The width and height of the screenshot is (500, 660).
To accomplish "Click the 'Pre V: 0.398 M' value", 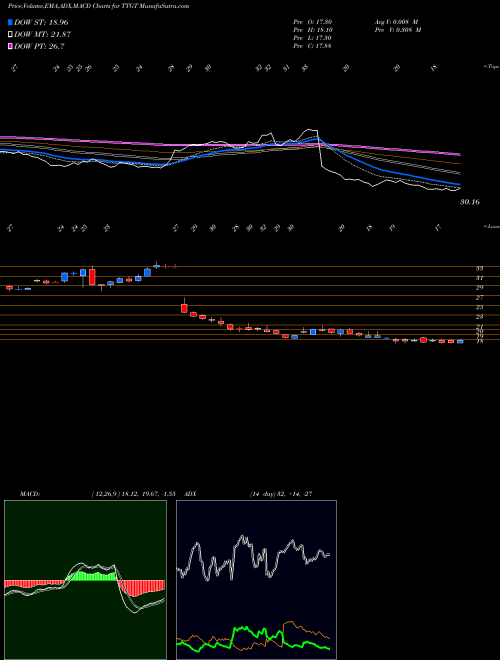I will click(x=397, y=30).
